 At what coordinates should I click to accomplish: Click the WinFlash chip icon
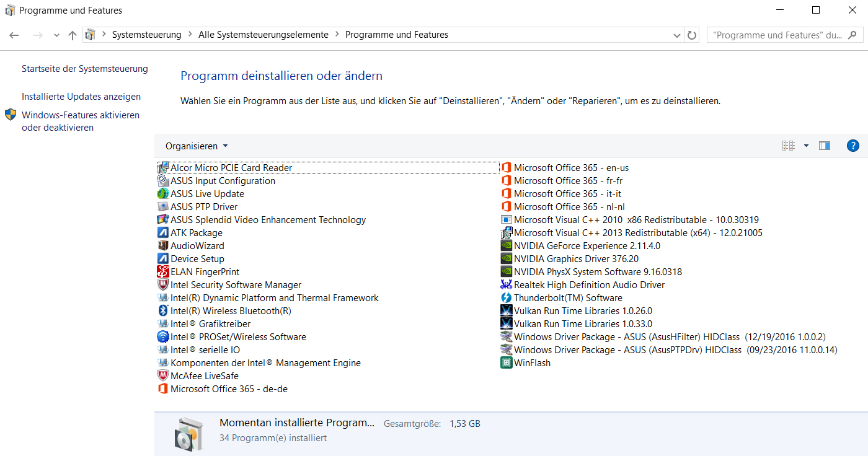click(506, 363)
